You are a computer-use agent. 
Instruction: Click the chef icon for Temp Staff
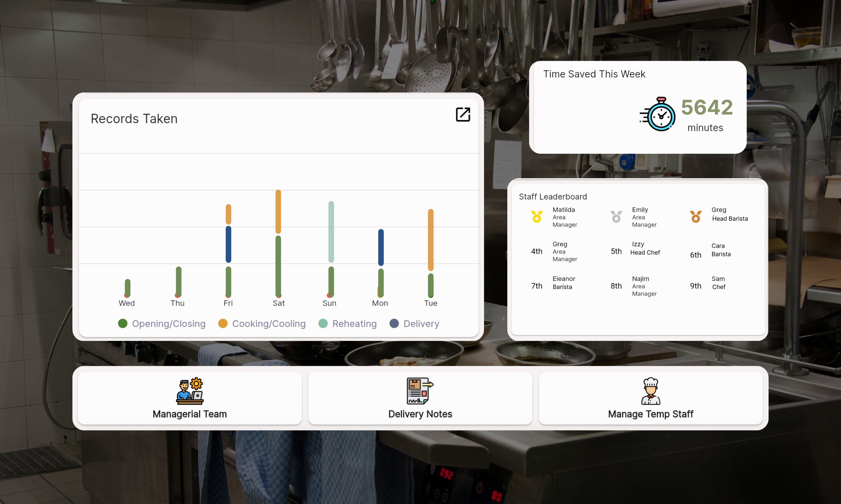[650, 391]
